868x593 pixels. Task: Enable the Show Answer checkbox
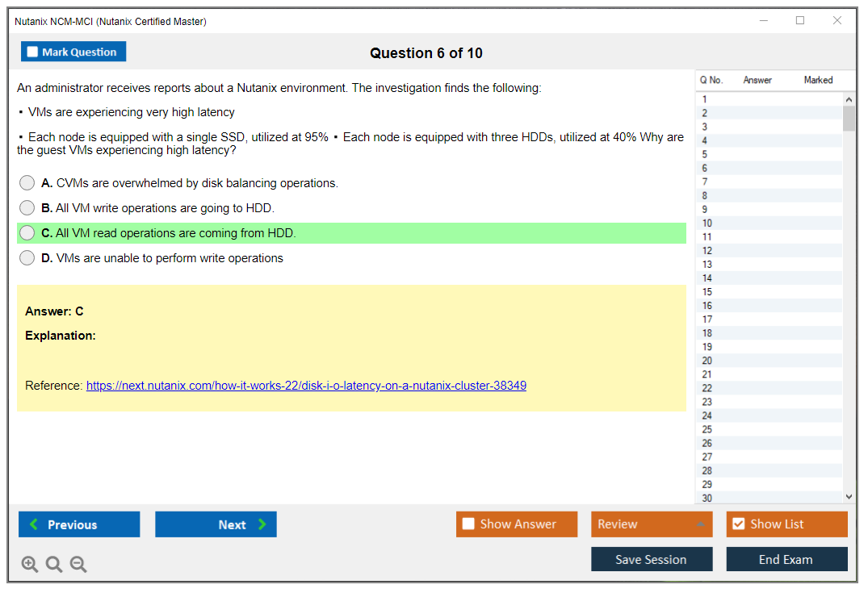(x=469, y=524)
